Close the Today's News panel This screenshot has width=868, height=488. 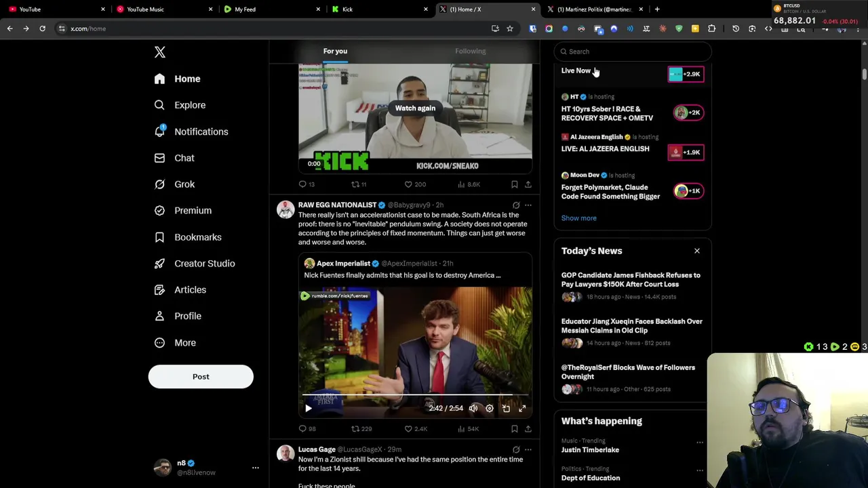pos(696,251)
